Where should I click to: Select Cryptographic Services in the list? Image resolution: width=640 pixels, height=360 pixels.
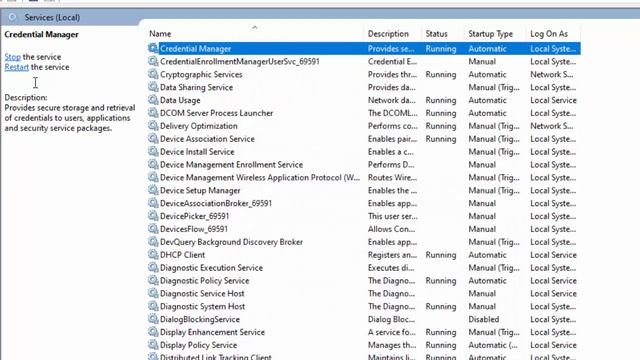(201, 74)
